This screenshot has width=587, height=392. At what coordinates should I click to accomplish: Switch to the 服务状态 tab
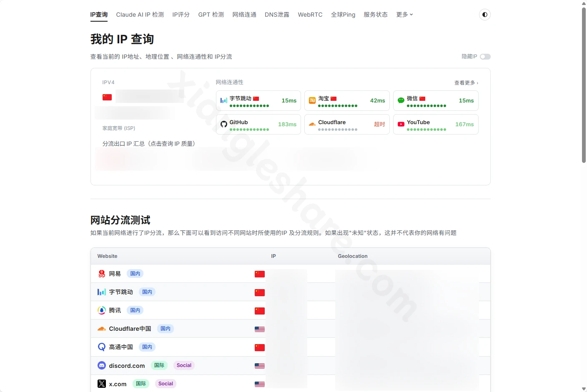(376, 15)
